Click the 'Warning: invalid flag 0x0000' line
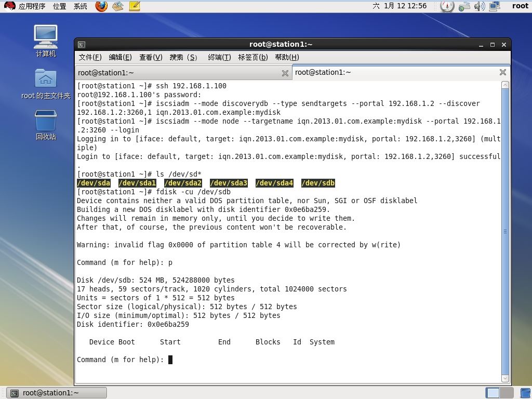Image resolution: width=532 pixels, height=399 pixels. tap(238, 245)
